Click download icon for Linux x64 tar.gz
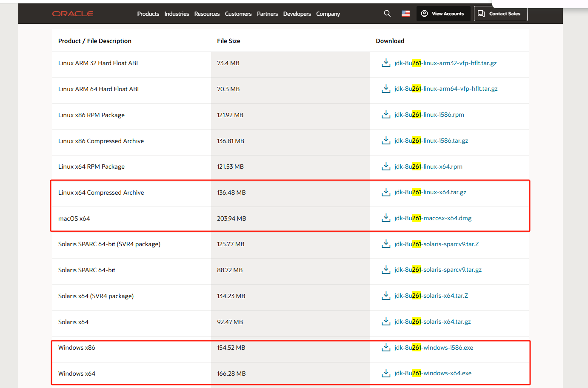The width and height of the screenshot is (588, 388). pos(386,192)
